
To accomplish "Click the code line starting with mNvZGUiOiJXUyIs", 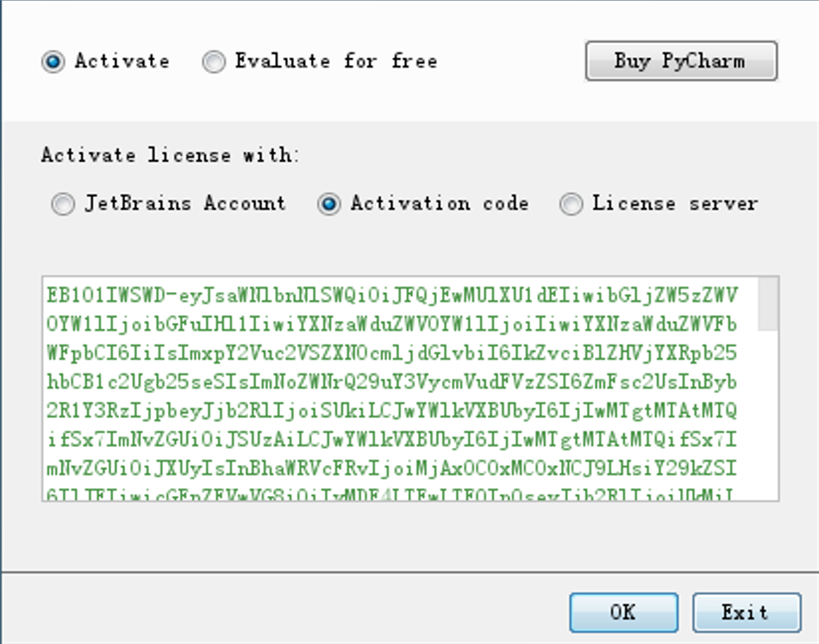I will point(392,468).
